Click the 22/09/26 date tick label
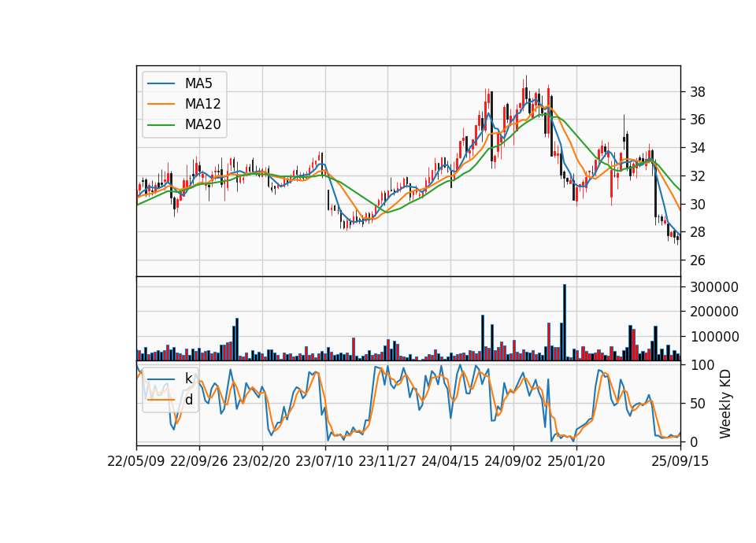The image size is (756, 543). (199, 461)
